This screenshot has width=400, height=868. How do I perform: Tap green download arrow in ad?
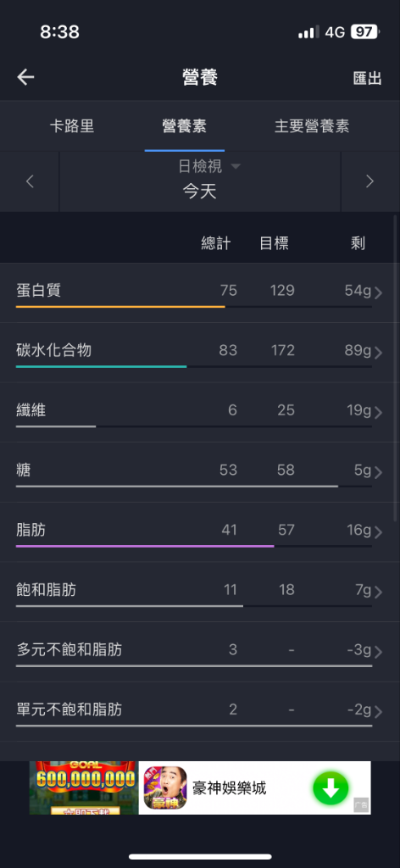point(331,787)
